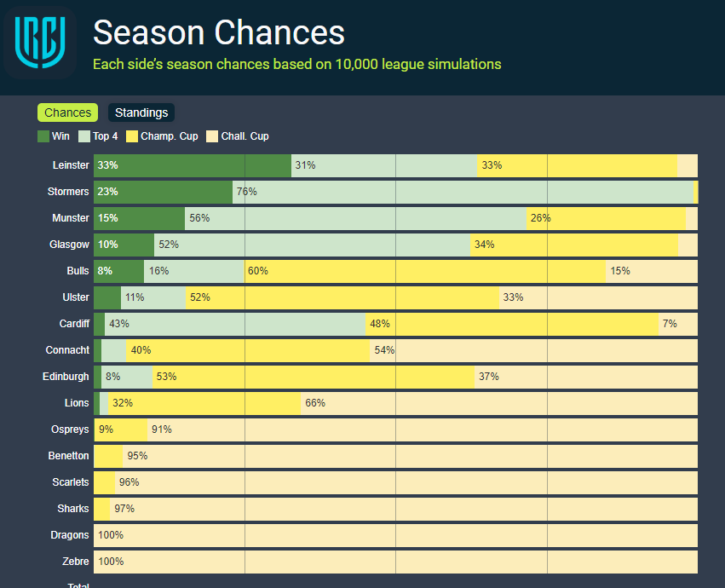Select the Chances tab
Image resolution: width=725 pixels, height=588 pixels.
[67, 112]
